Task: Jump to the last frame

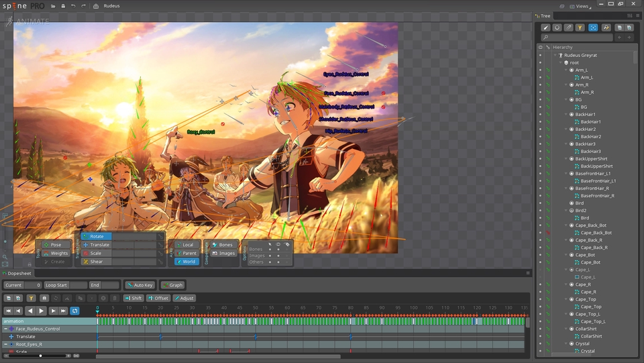Action: tap(63, 311)
